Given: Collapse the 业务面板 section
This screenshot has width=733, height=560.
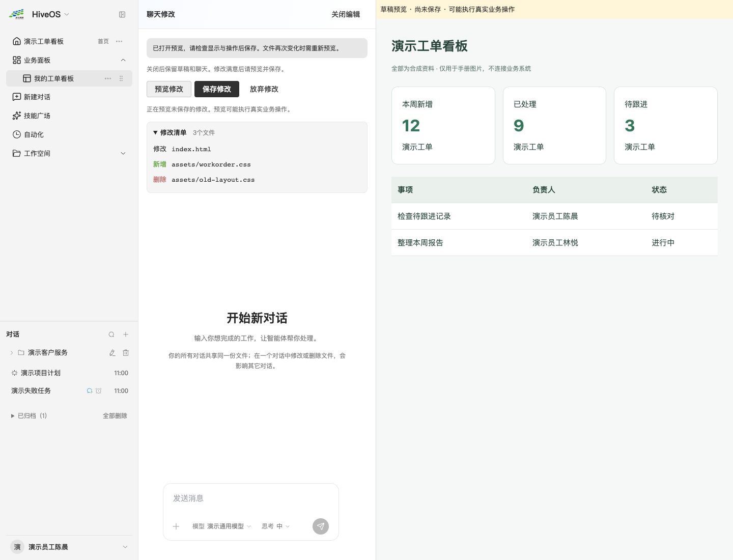Looking at the screenshot, I should pyautogui.click(x=123, y=60).
